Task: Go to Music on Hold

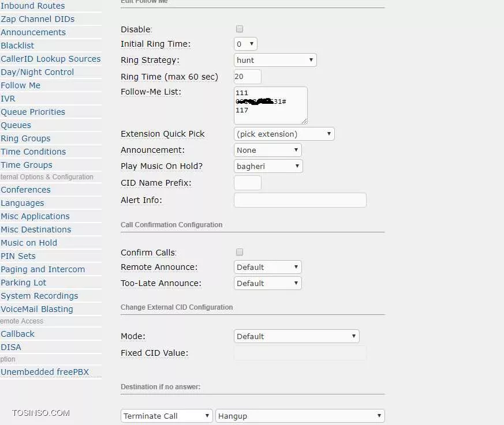Action: click(29, 243)
